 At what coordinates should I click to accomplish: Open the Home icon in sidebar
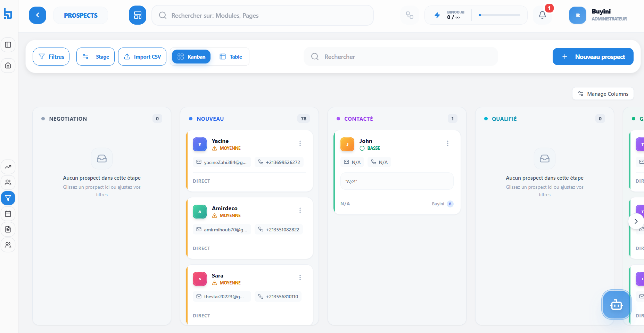click(8, 66)
